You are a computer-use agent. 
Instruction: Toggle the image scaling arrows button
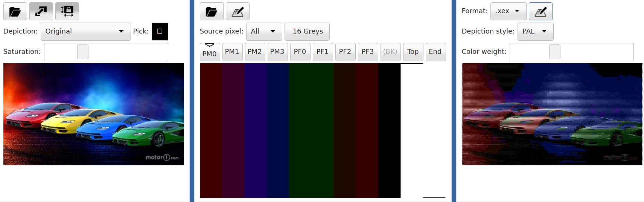pyautogui.click(x=41, y=11)
